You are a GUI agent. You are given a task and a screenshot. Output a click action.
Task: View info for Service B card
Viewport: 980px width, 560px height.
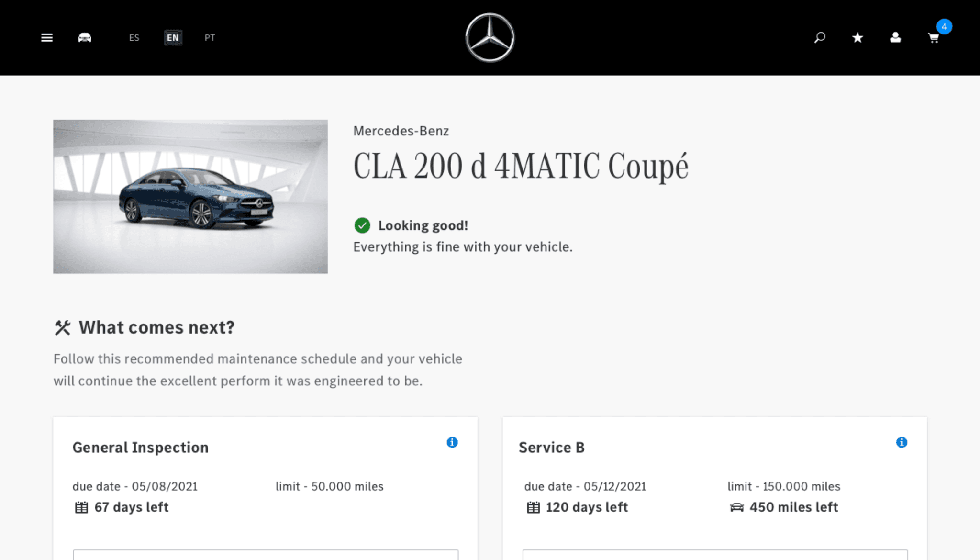[902, 443]
